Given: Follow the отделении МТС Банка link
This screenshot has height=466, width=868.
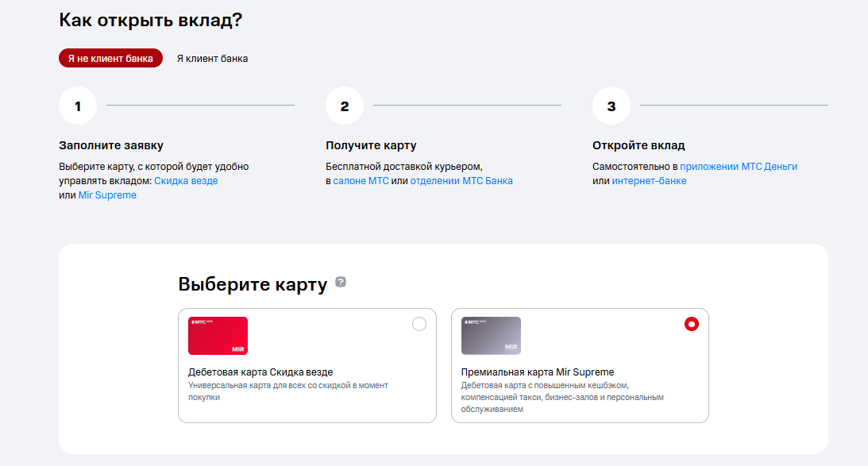Looking at the screenshot, I should point(461,181).
